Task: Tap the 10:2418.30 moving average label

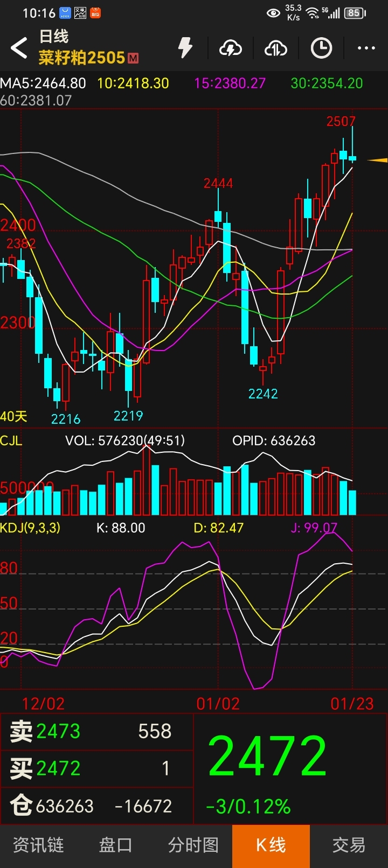Action: pyautogui.click(x=133, y=83)
